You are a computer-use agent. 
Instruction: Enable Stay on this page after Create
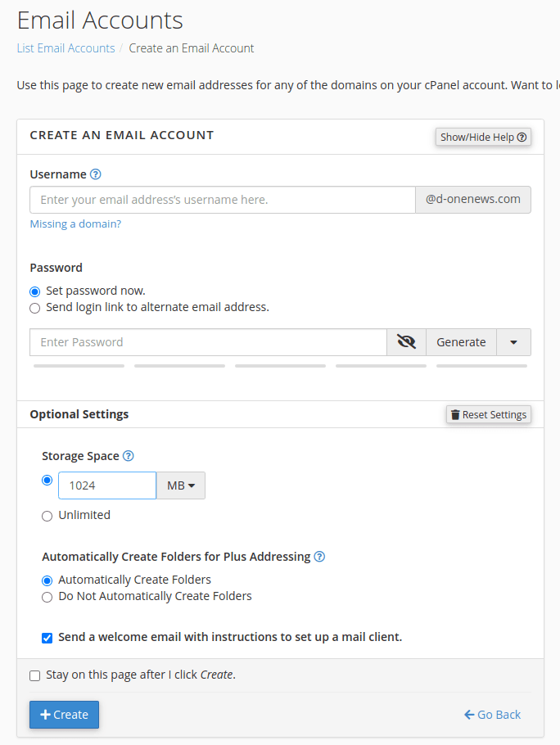click(x=34, y=675)
